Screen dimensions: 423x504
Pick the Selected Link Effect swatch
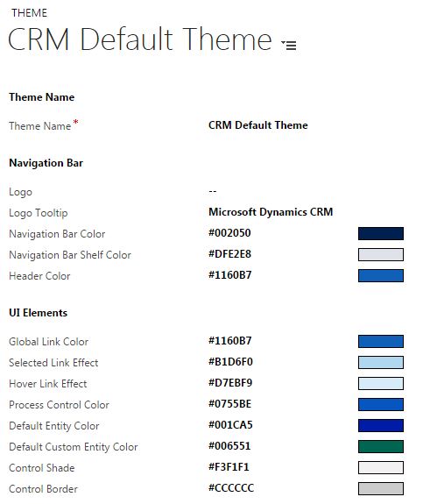pyautogui.click(x=381, y=362)
